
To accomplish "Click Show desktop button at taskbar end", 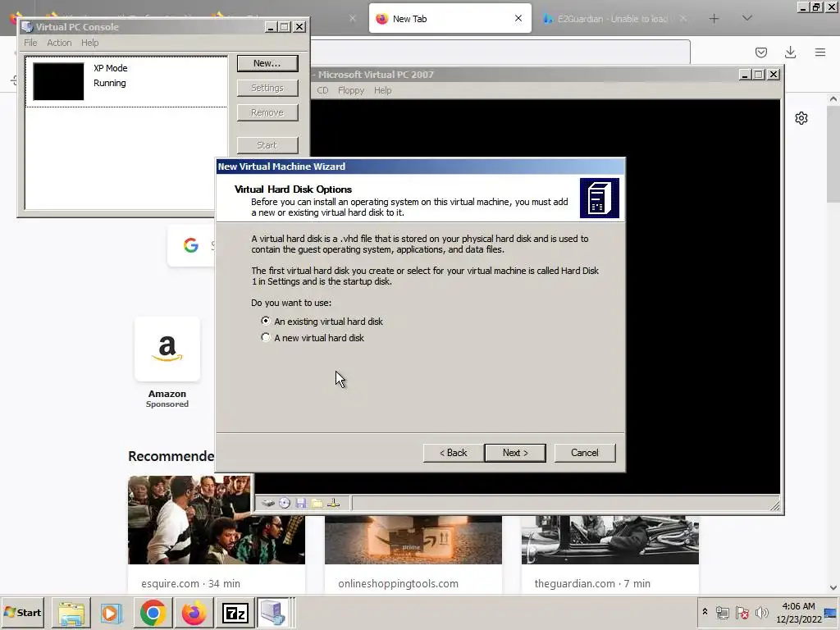I will 832,612.
